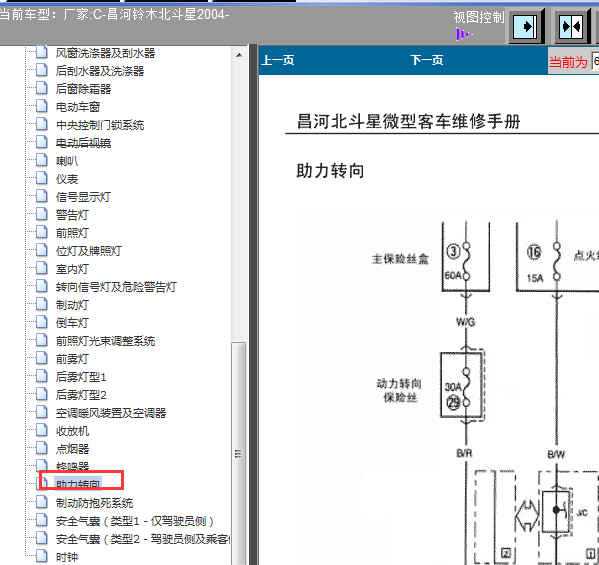Open 制动防抱死系统 entry

94,503
